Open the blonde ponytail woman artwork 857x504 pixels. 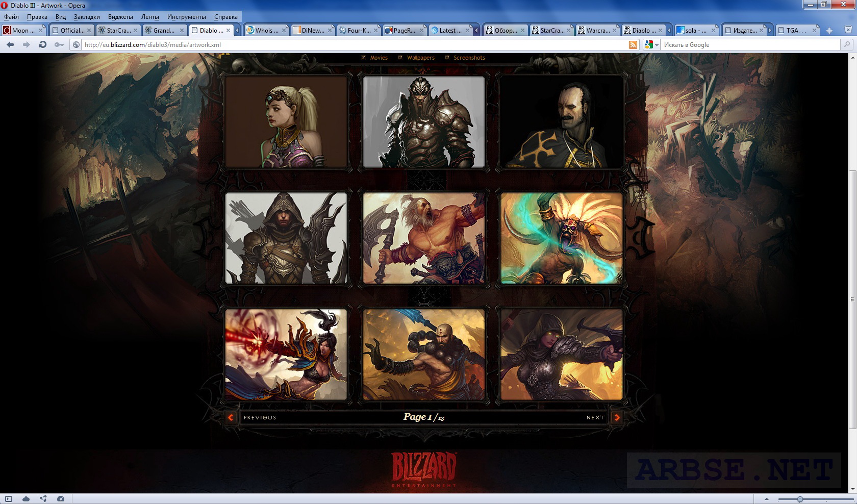[286, 122]
